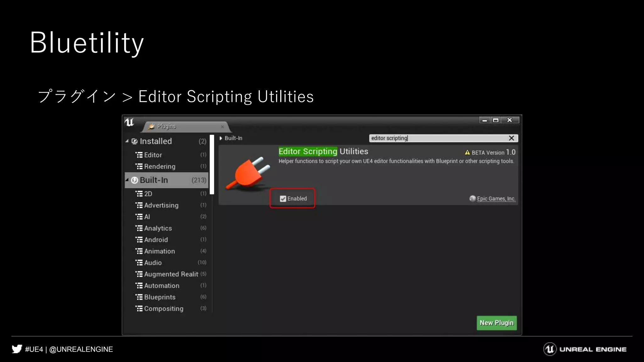
Task: Click the Built-In category icon
Action: click(134, 180)
